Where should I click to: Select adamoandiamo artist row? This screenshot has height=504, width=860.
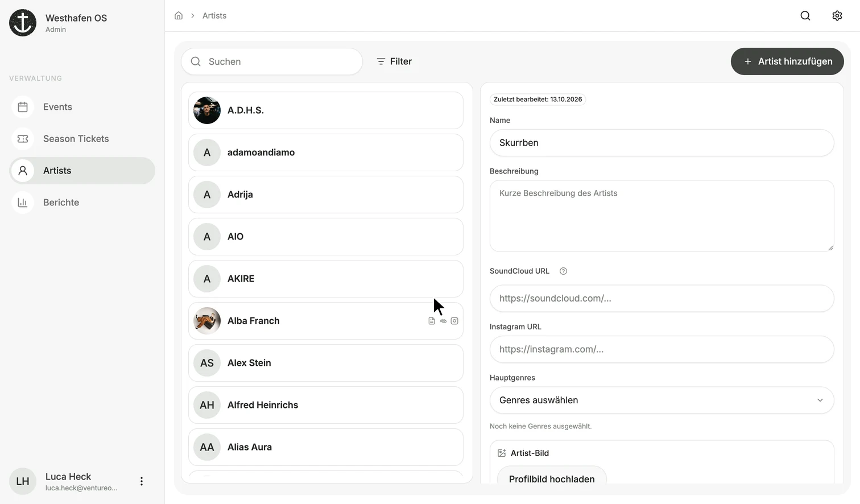(326, 152)
